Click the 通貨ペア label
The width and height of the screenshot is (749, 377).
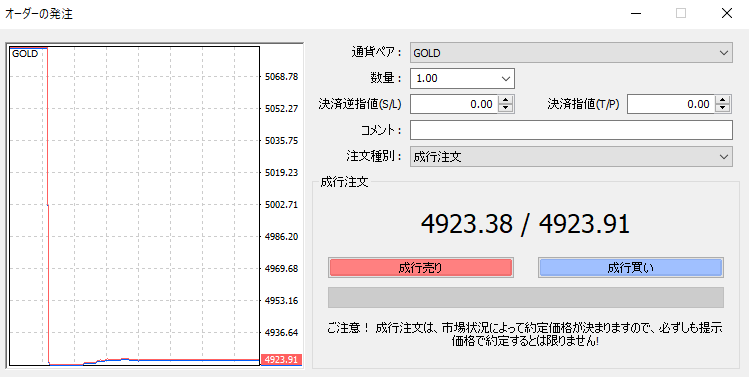pyautogui.click(x=376, y=53)
